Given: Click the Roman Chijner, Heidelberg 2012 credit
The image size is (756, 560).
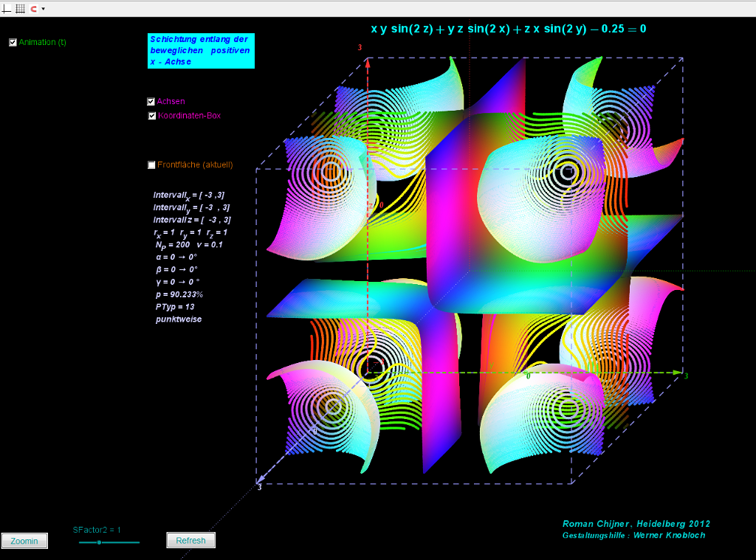Looking at the screenshot, I should (x=636, y=524).
